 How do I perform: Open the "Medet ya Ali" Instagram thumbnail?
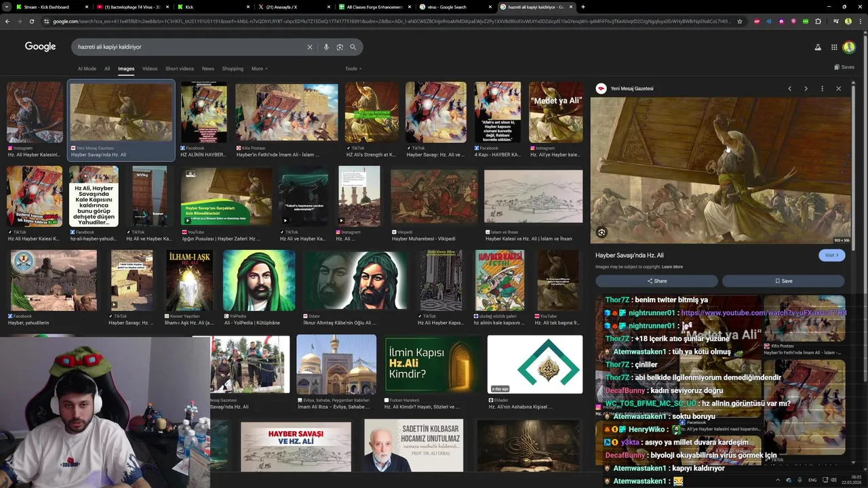555,113
